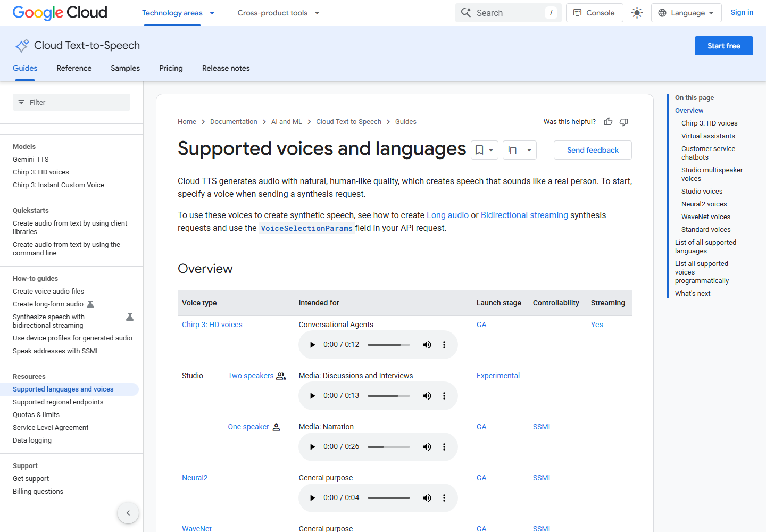Seek the One speaker audio progress slider
The height and width of the screenshot is (532, 766).
(389, 447)
